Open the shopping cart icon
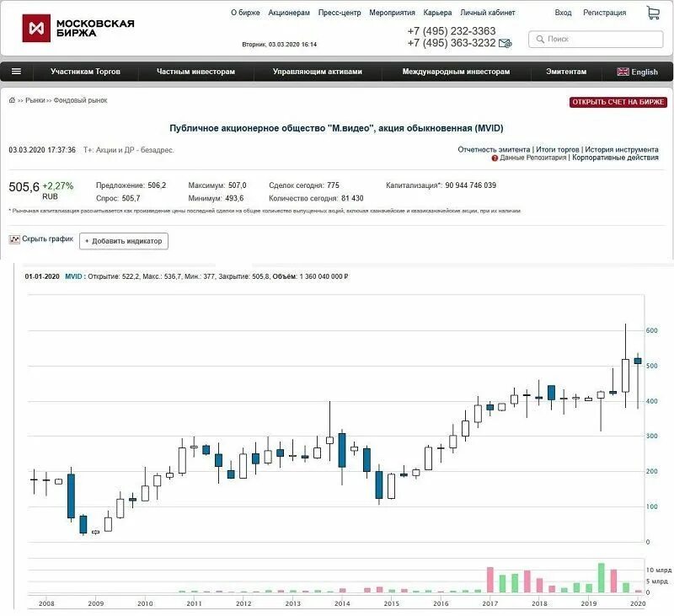Image resolution: width=674 pixels, height=616 pixels. coord(653,13)
